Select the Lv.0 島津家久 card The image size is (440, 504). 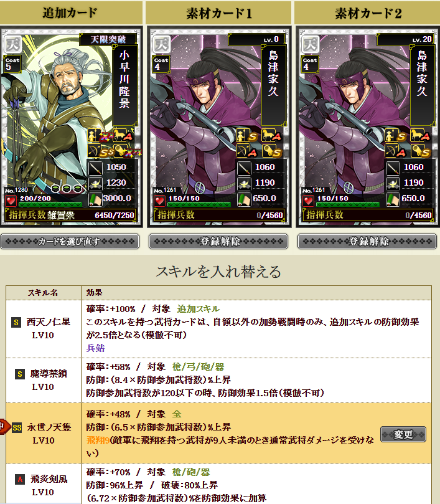219,126
